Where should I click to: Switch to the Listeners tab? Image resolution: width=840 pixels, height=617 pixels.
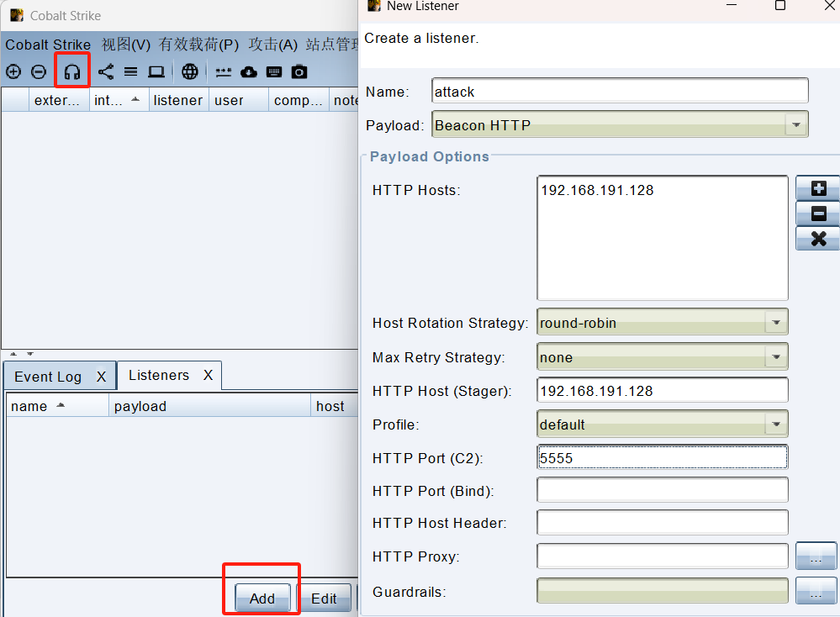coord(159,375)
